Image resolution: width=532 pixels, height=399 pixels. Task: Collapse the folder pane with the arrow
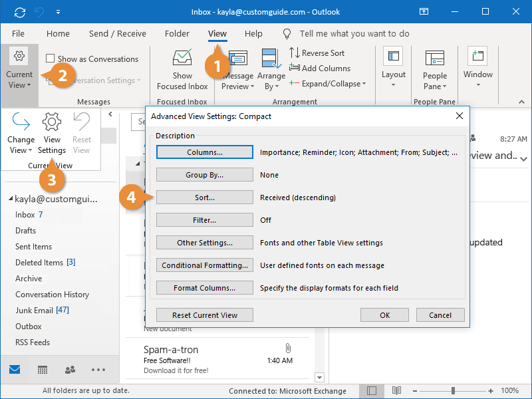(110, 114)
